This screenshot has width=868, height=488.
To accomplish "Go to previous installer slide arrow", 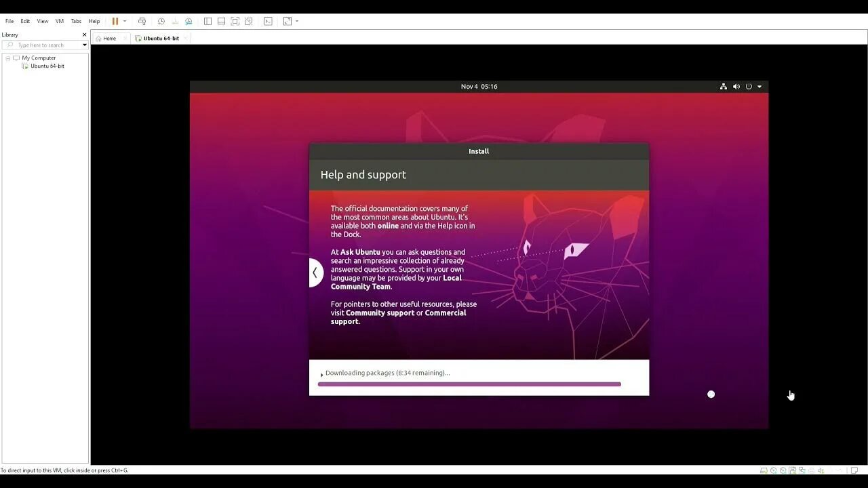I will (315, 272).
